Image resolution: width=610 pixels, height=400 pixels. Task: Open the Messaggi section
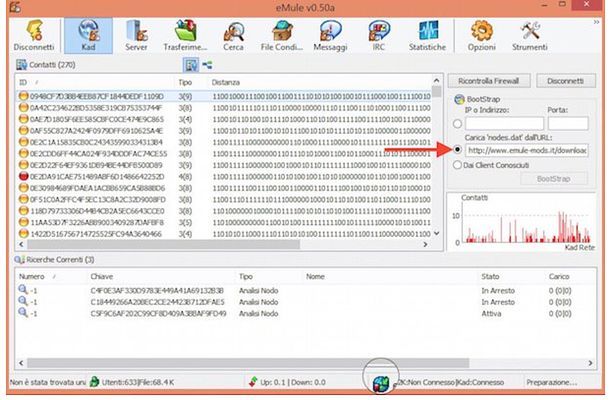coord(330,36)
